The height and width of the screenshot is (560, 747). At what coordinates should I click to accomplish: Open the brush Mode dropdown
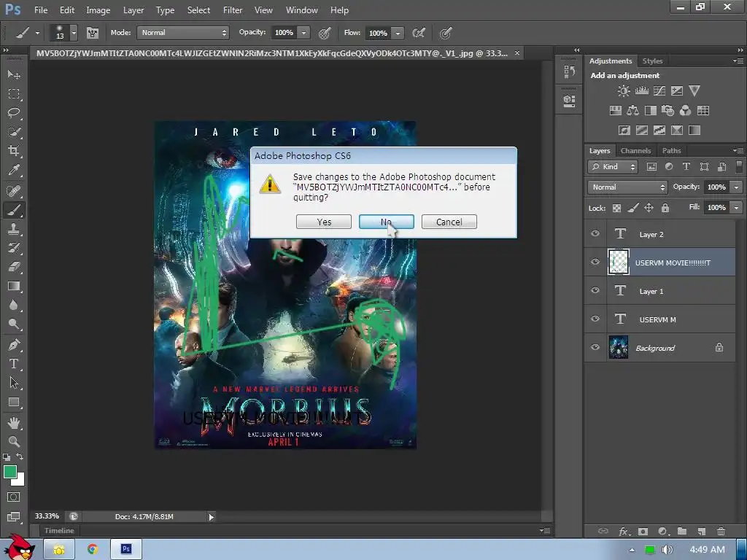click(x=183, y=32)
